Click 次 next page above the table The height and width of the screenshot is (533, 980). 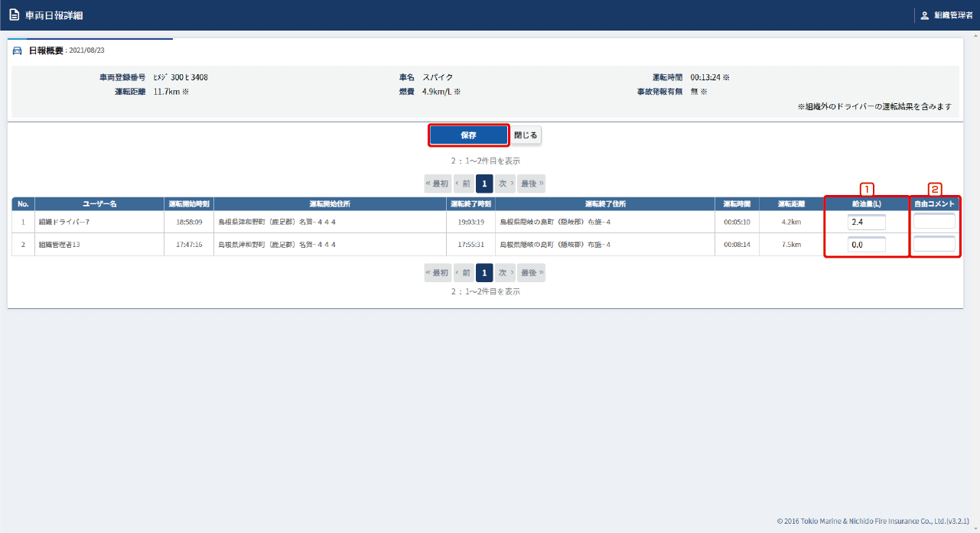505,184
